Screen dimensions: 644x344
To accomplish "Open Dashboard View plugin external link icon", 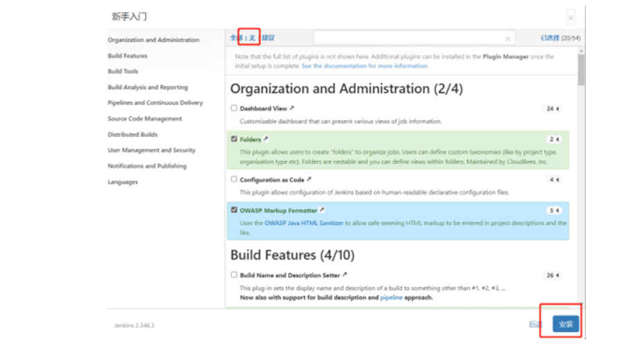I will [292, 108].
